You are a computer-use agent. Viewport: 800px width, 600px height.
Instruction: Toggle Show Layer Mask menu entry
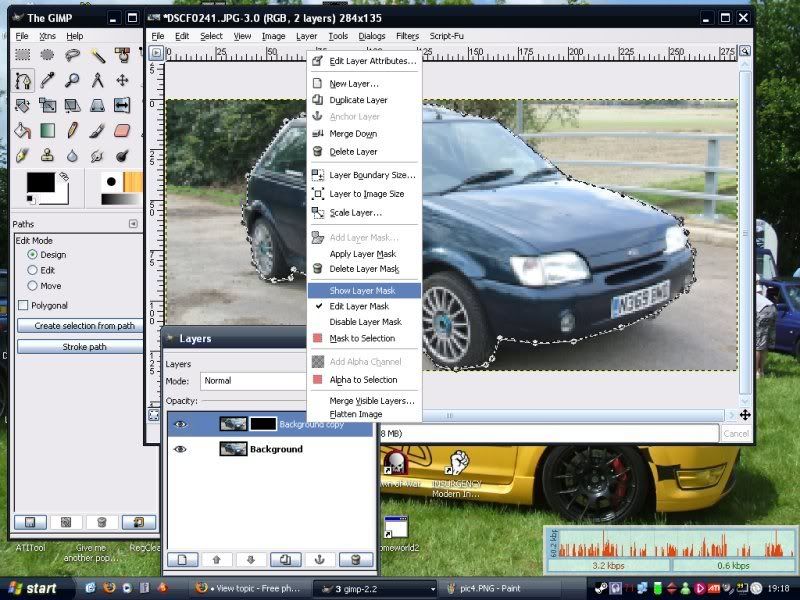pos(364,291)
